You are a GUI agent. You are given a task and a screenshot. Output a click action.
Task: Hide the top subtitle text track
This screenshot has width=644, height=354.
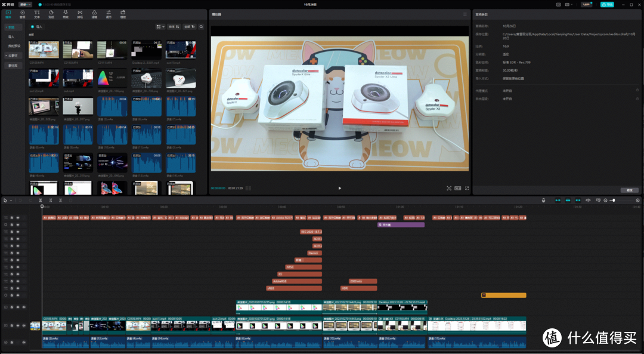click(x=18, y=218)
